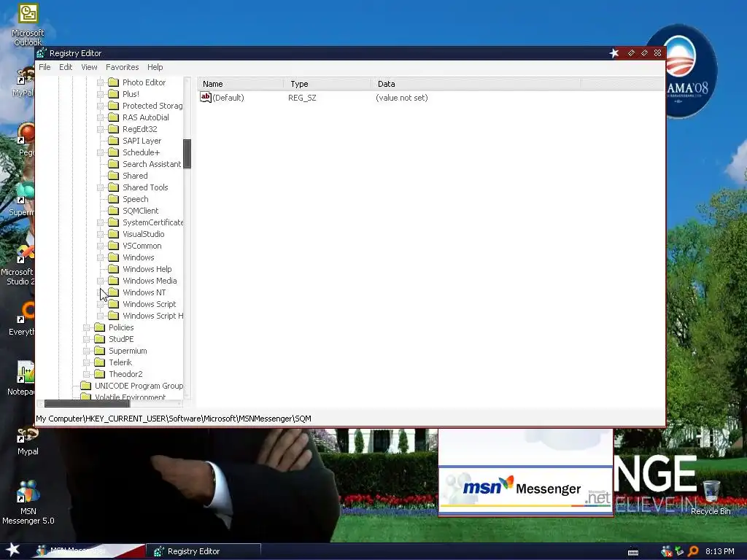Click the VSCommon folder icon
The width and height of the screenshot is (747, 560).
[113, 246]
